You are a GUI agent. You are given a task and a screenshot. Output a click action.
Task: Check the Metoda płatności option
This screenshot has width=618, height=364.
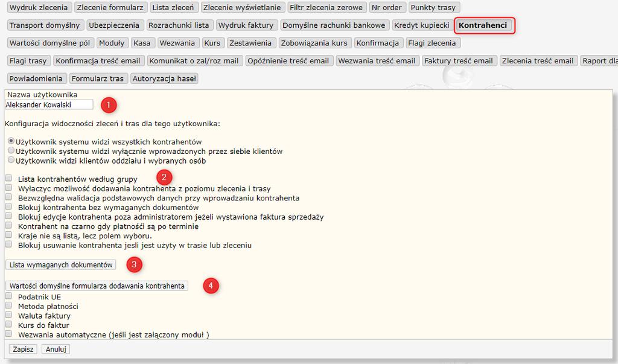tap(8, 305)
